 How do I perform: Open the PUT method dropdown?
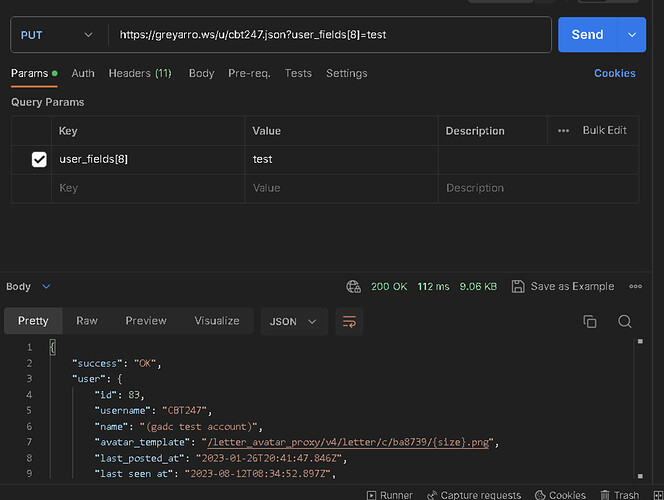tap(57, 35)
